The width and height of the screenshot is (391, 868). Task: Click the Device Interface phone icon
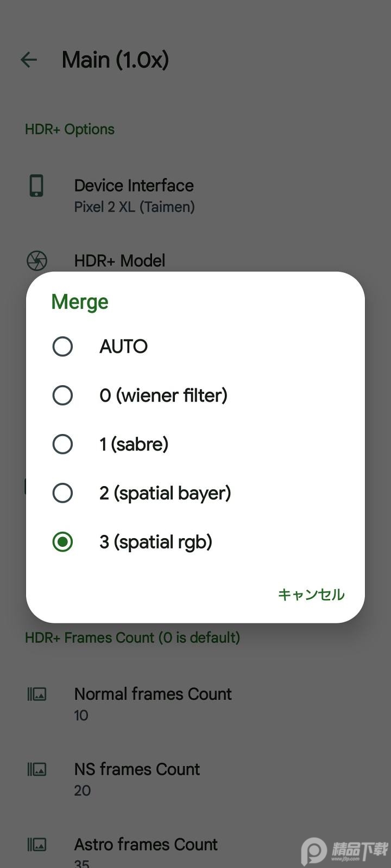click(x=36, y=186)
